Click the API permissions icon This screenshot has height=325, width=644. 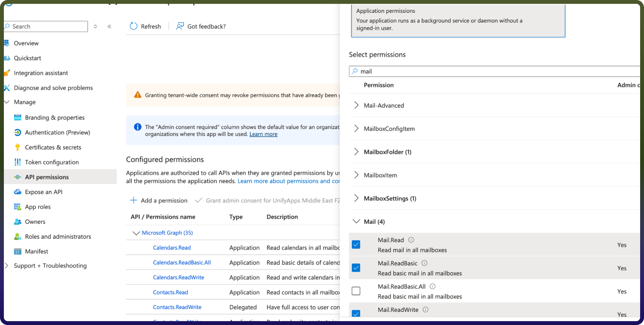tap(18, 177)
